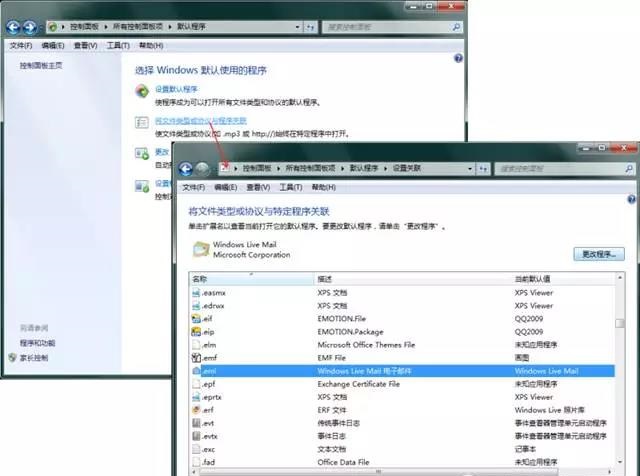Open 编辑(E) menu in Set Associations window
The height and width of the screenshot is (476, 640).
point(225,187)
